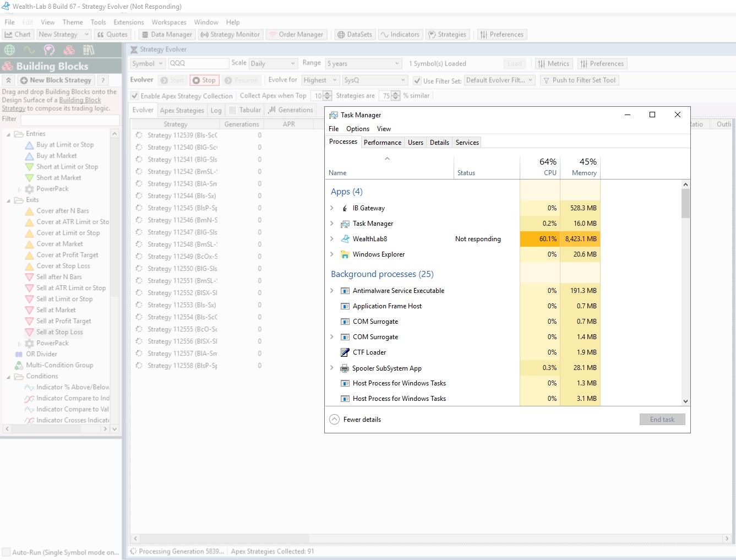Open the globe DataSets icon in left panel
Viewport: 736px width, 560px height.
pyautogui.click(x=9, y=50)
